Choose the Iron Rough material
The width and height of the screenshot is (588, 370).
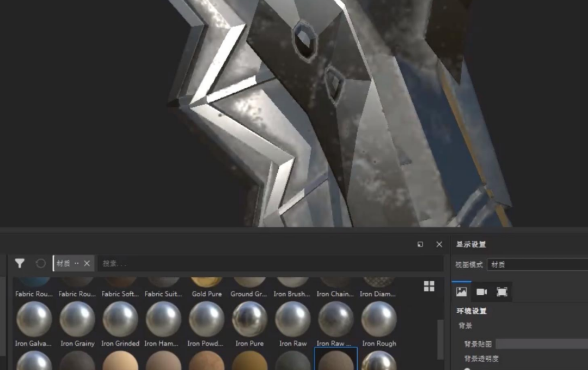pos(379,320)
